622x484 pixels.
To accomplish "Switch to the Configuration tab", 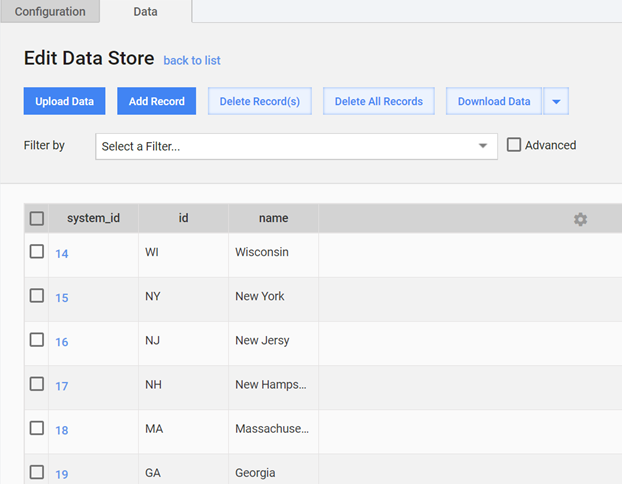I will tap(50, 12).
